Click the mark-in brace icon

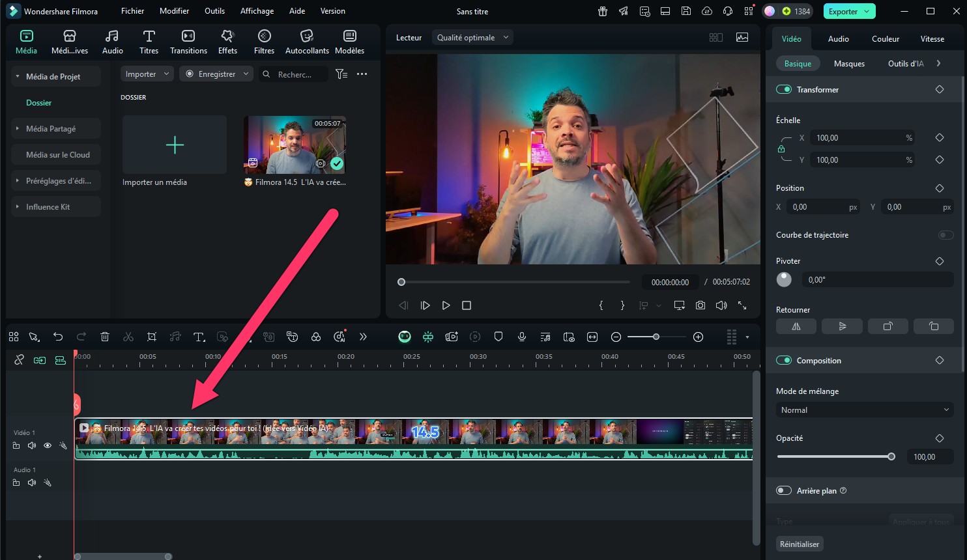(601, 305)
